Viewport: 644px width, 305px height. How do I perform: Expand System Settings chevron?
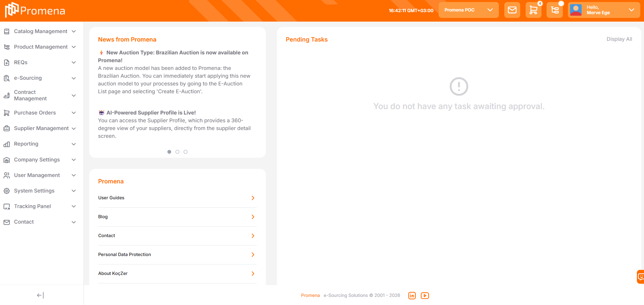click(x=74, y=191)
